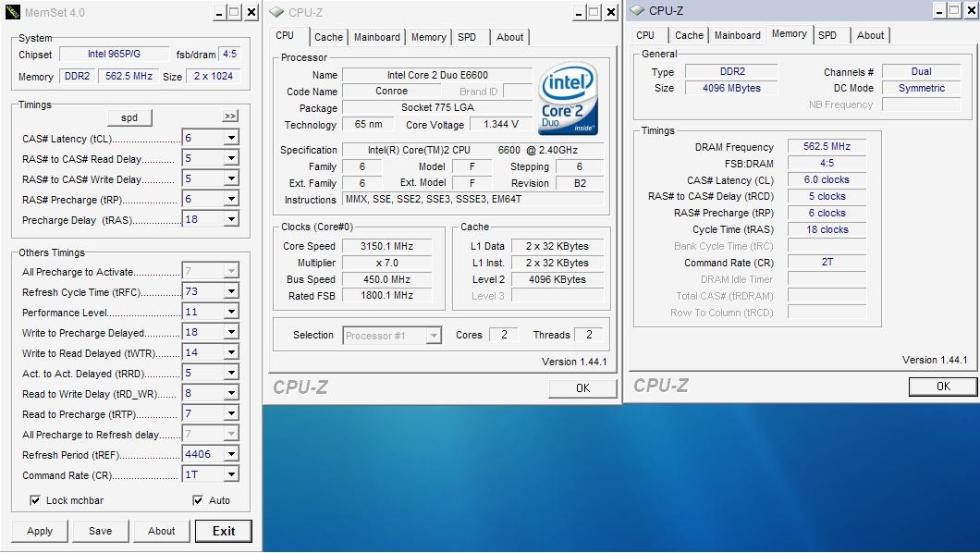Close the middle CPU-Z window
This screenshot has width=980, height=553.
coord(611,13)
